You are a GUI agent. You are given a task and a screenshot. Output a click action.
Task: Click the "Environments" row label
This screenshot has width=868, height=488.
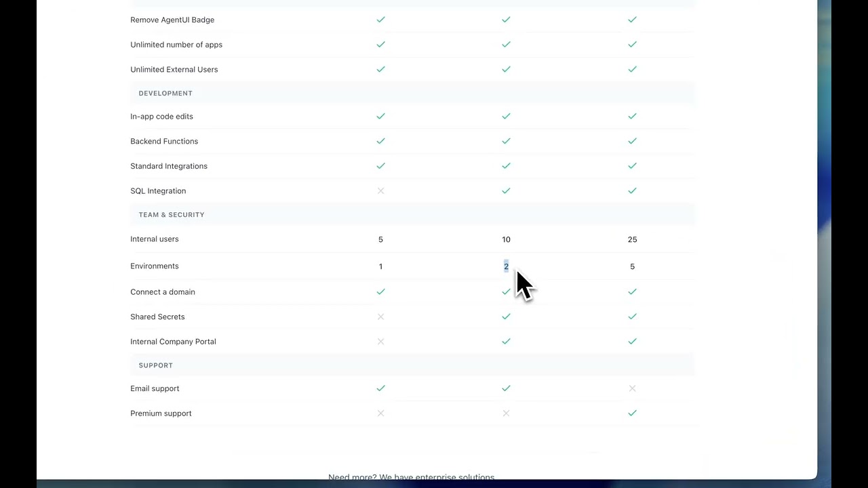[155, 266]
